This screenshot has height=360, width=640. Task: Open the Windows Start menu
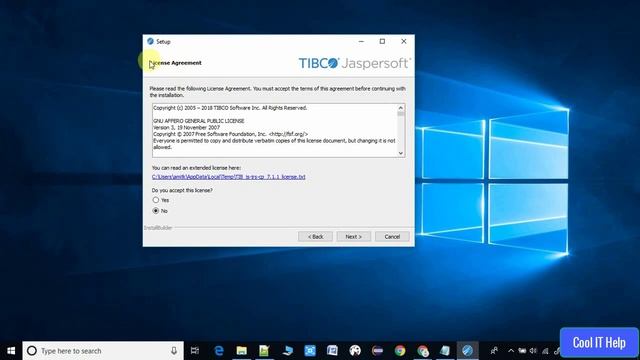coord(11,351)
